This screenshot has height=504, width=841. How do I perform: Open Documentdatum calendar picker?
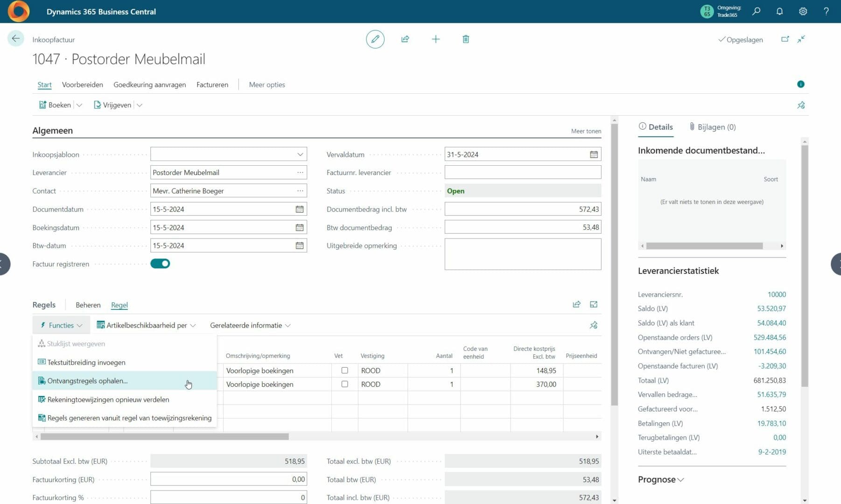(300, 209)
